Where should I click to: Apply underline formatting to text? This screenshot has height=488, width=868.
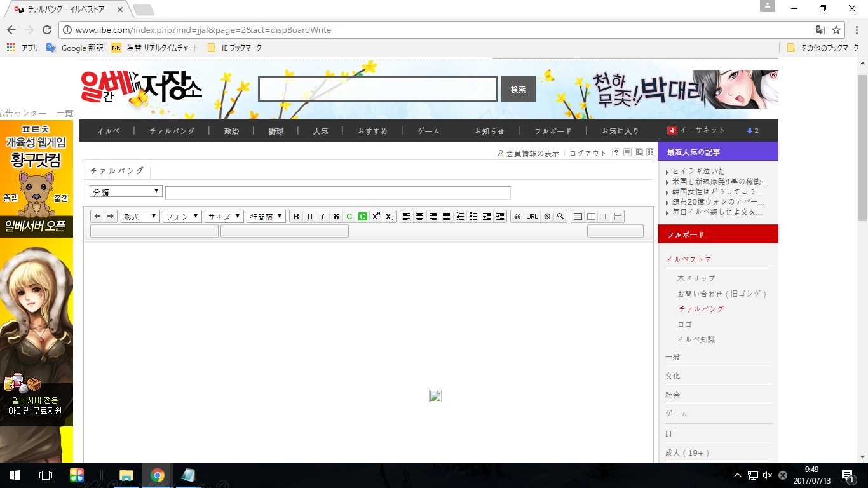pos(309,217)
